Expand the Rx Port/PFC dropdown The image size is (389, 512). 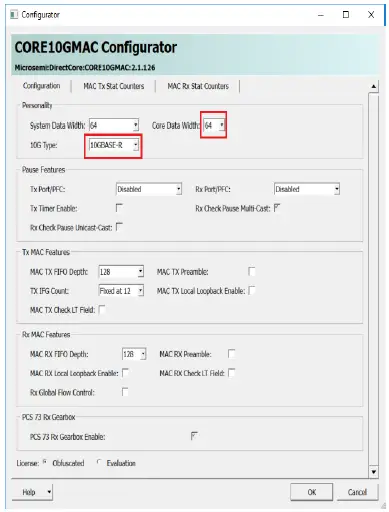307,189
